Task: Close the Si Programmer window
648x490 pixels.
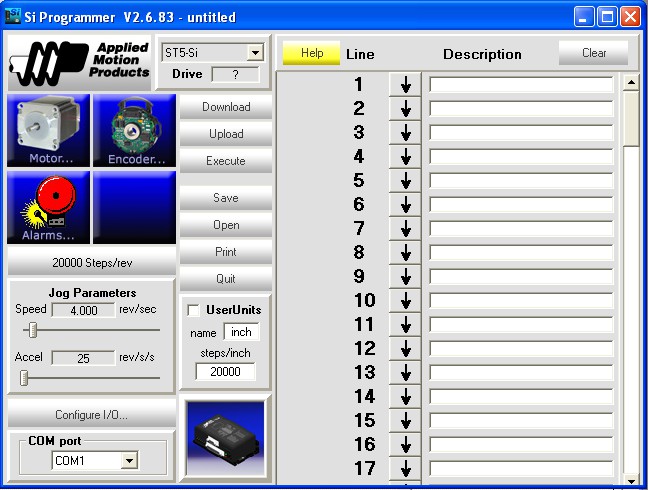Action: coord(631,17)
